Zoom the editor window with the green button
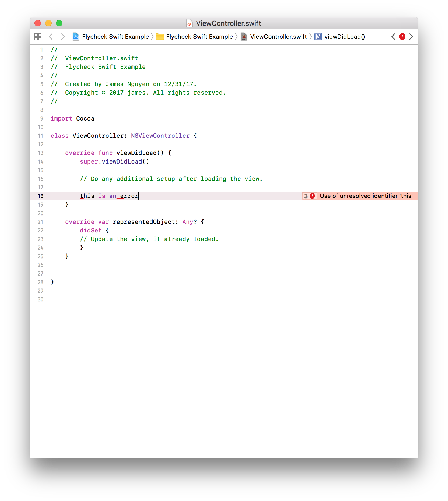448x501 pixels. pyautogui.click(x=59, y=23)
